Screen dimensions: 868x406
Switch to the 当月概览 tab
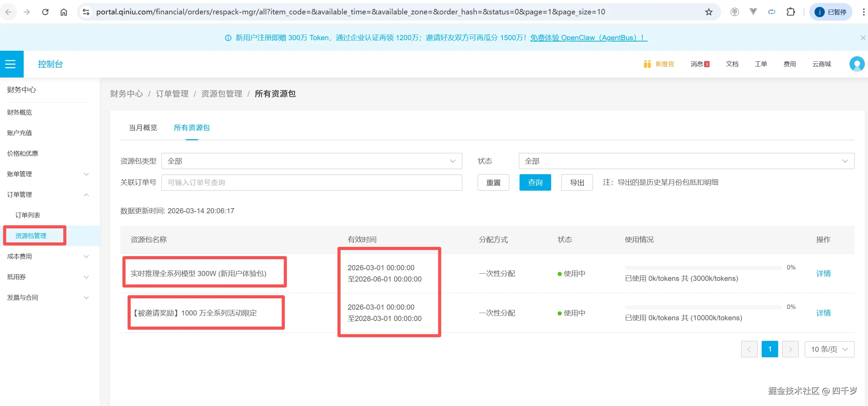(143, 128)
